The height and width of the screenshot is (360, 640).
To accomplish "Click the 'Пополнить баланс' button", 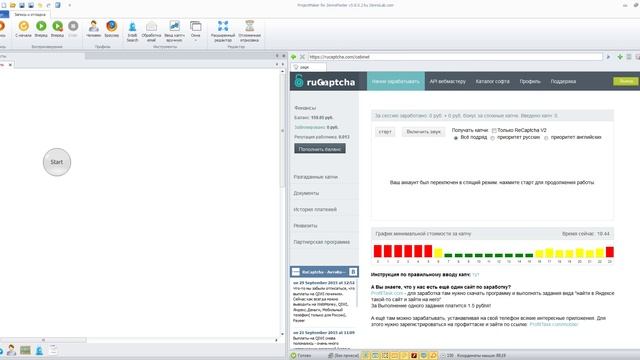I will point(320,149).
